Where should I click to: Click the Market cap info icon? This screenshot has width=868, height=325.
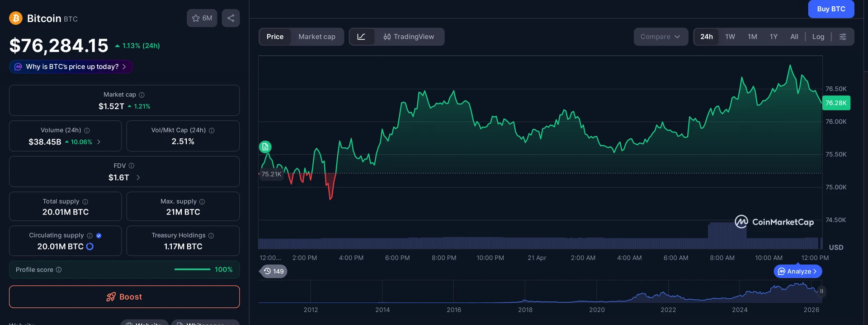(x=142, y=95)
